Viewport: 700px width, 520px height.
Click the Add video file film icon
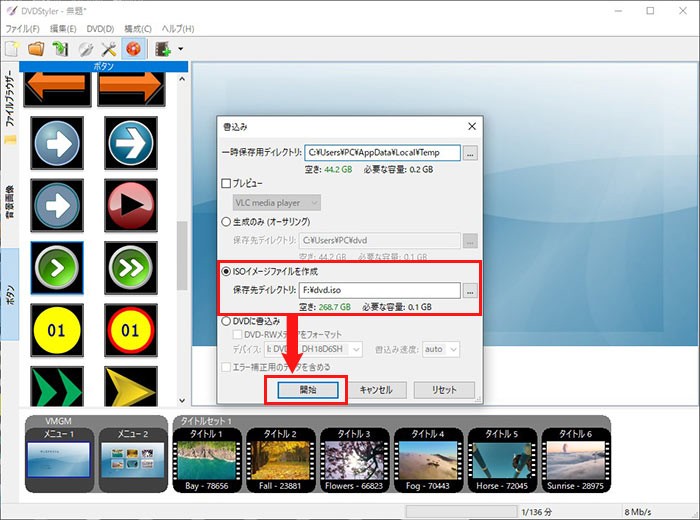click(163, 49)
